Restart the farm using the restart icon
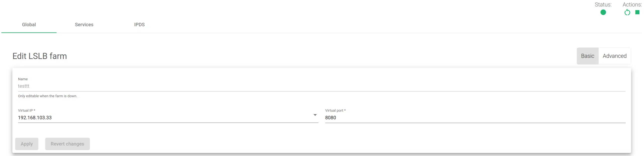The height and width of the screenshot is (156, 644). point(627,12)
